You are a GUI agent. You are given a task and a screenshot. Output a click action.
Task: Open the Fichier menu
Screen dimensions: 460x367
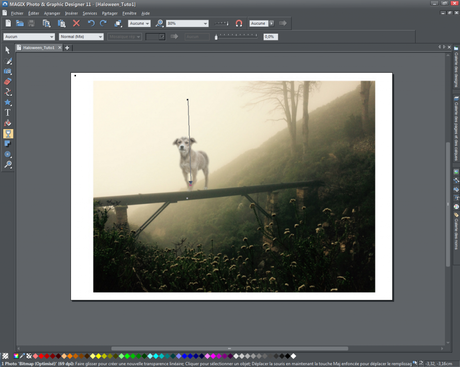[x=17, y=13]
